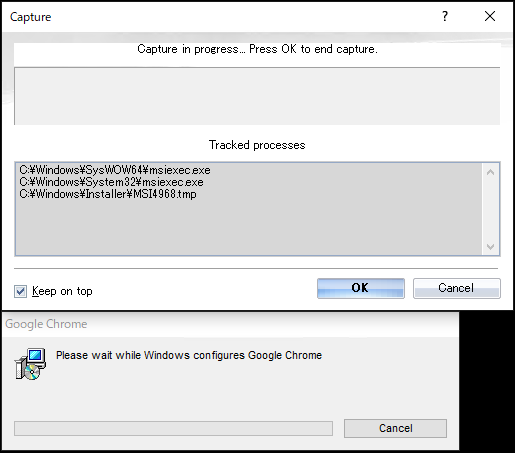515x453 pixels.
Task: Select the SysWOW64 msiexec.exe process entry
Action: click(x=115, y=170)
